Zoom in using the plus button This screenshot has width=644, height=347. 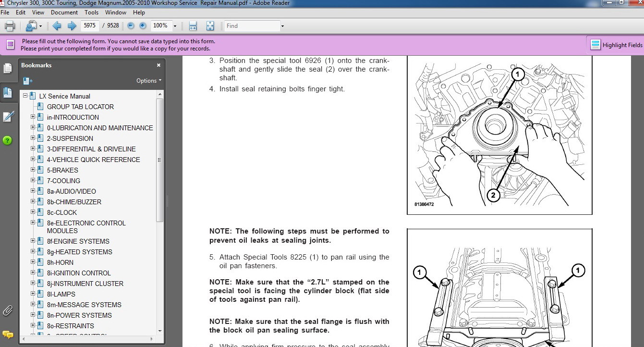click(x=143, y=26)
